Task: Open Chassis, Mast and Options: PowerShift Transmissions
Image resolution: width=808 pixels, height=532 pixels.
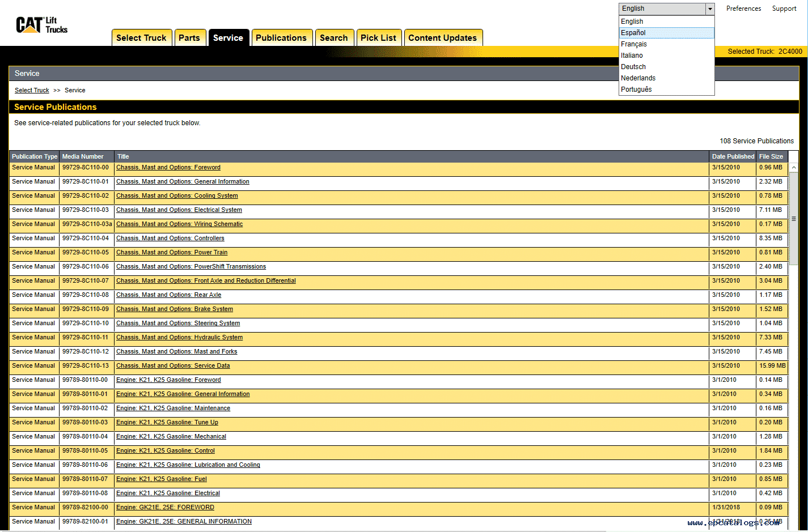Action: [x=191, y=267]
